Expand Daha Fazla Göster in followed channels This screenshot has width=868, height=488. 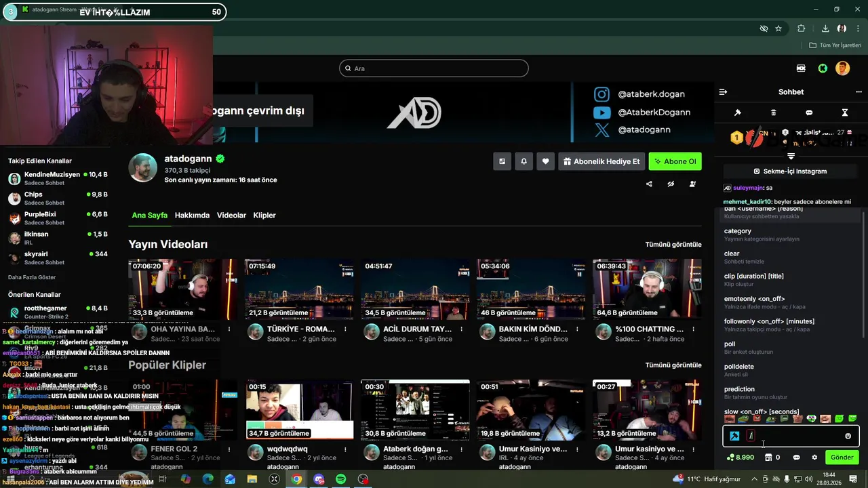(32, 277)
